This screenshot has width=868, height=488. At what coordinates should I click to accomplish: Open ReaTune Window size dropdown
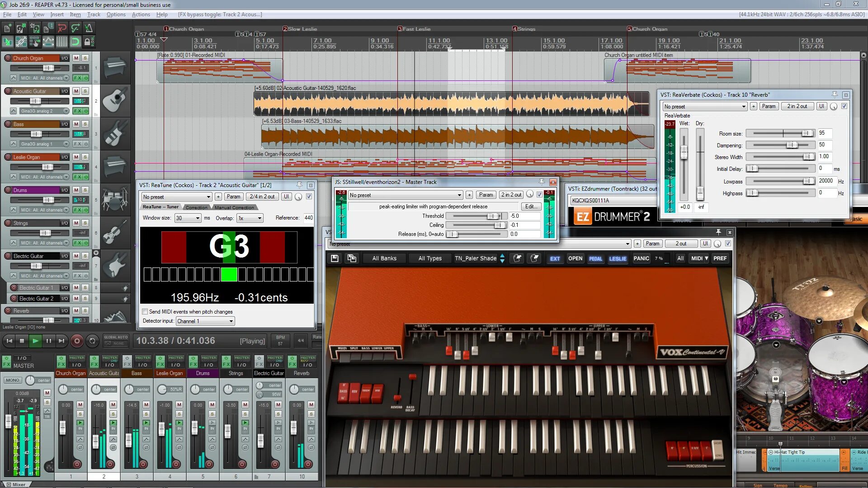pyautogui.click(x=188, y=218)
